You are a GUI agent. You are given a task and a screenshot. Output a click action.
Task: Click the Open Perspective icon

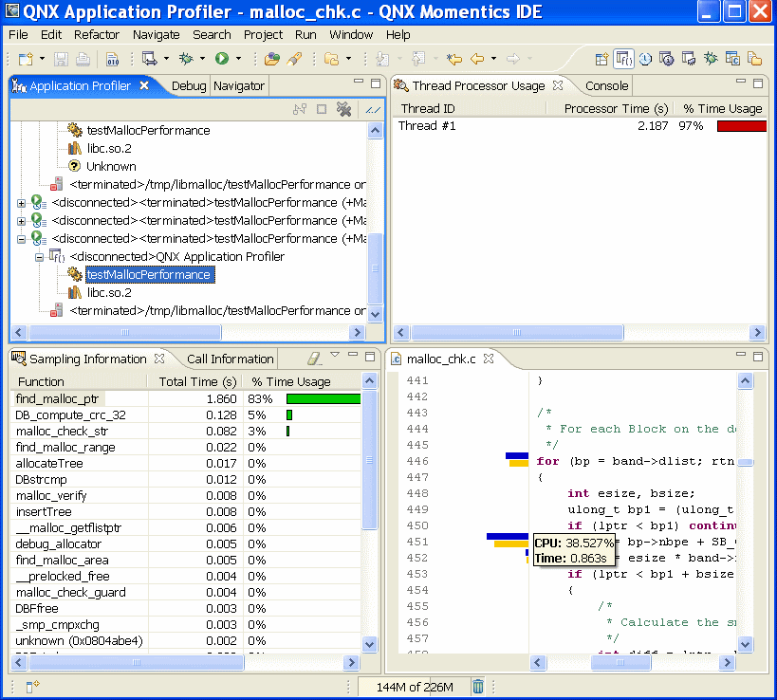(x=601, y=59)
